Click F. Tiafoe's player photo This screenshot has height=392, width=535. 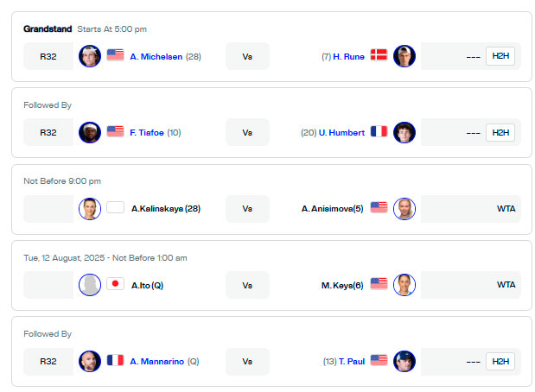coord(90,133)
